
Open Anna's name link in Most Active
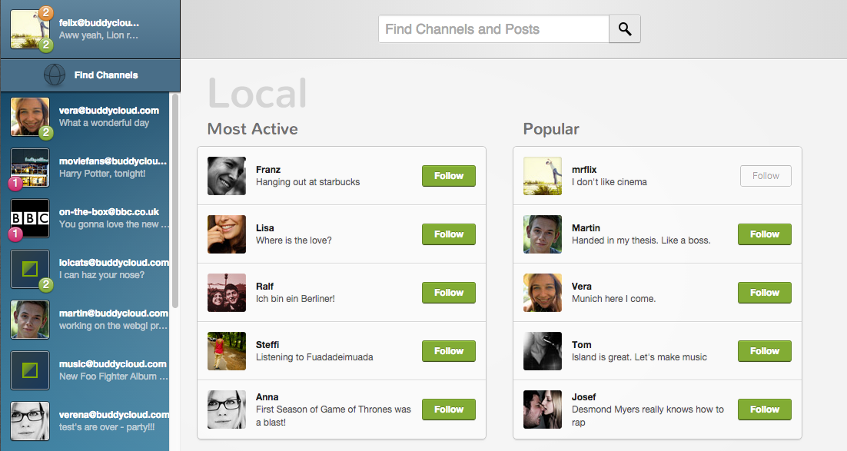[x=267, y=397]
